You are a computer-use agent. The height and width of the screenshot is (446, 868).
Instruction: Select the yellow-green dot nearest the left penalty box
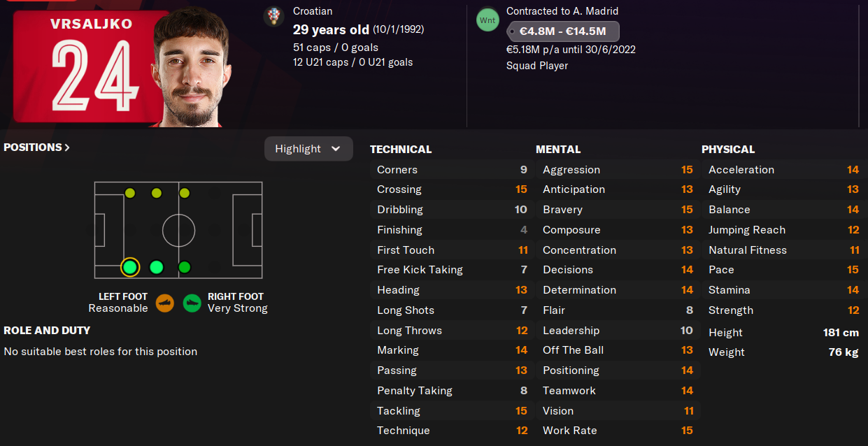pyautogui.click(x=130, y=193)
